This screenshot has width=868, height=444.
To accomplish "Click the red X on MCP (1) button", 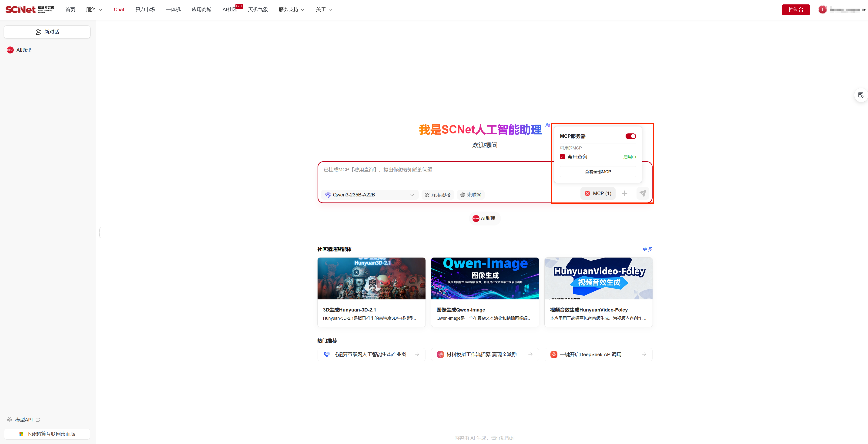I will pyautogui.click(x=587, y=193).
